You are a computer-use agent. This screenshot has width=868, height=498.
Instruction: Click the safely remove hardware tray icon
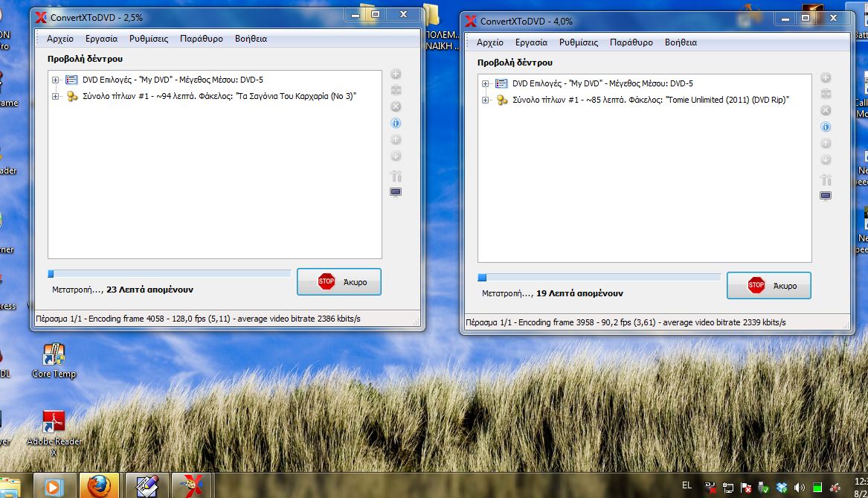(x=764, y=488)
